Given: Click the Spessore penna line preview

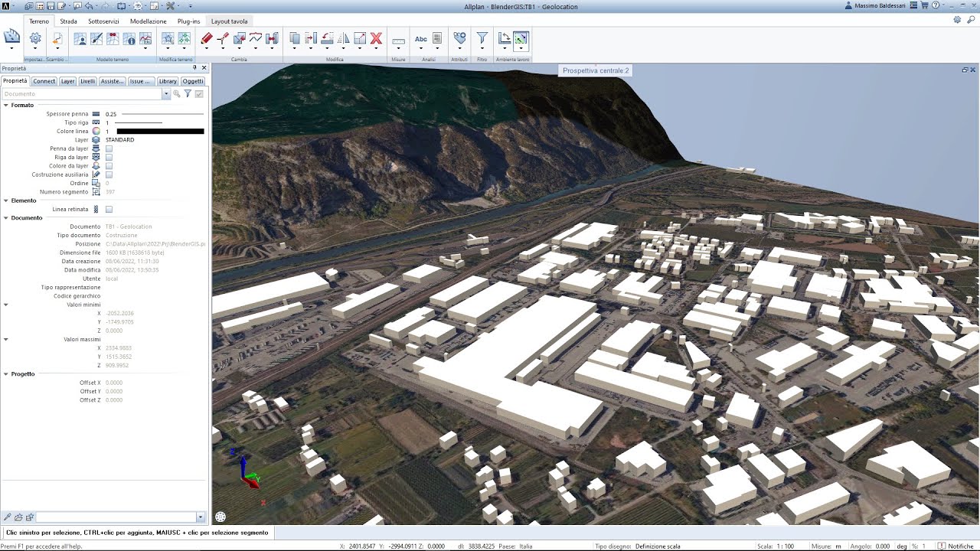Looking at the screenshot, I should [163, 113].
